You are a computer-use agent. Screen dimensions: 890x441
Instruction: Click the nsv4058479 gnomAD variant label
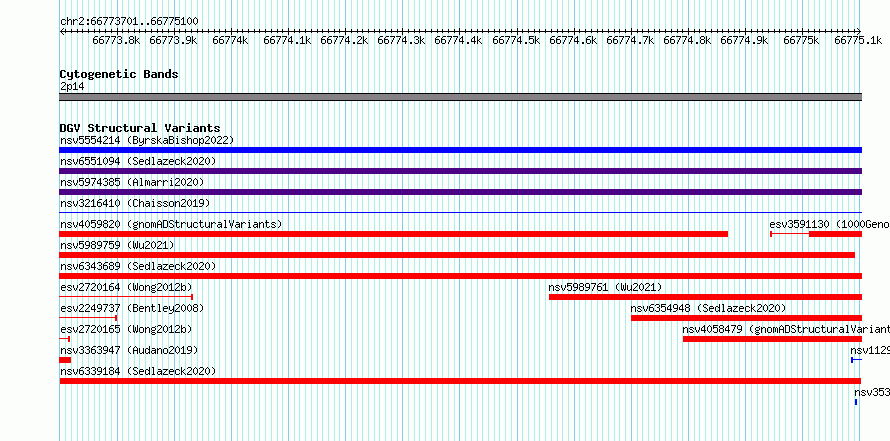point(786,329)
